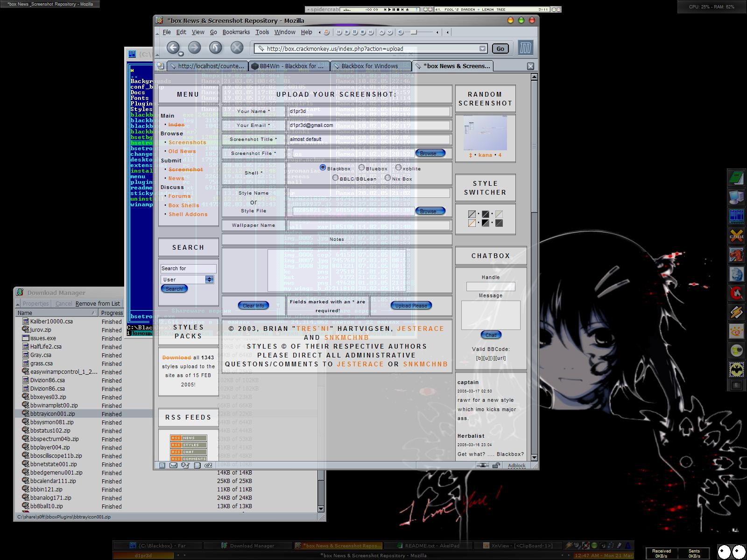Stop page loading with the X button
Viewport: 747px width, 560px height.
coord(237,47)
